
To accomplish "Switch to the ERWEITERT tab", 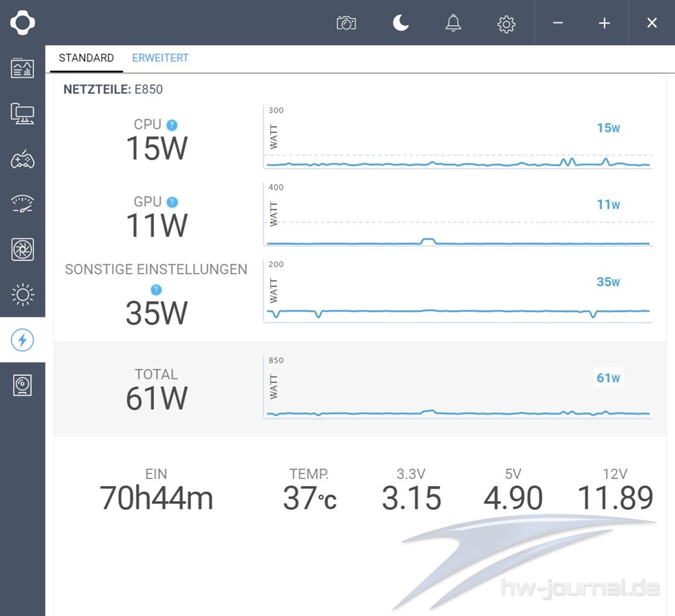I will tap(160, 58).
